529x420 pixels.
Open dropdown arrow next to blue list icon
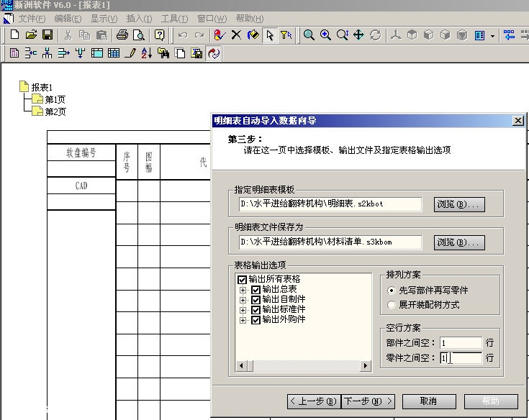(x=492, y=35)
